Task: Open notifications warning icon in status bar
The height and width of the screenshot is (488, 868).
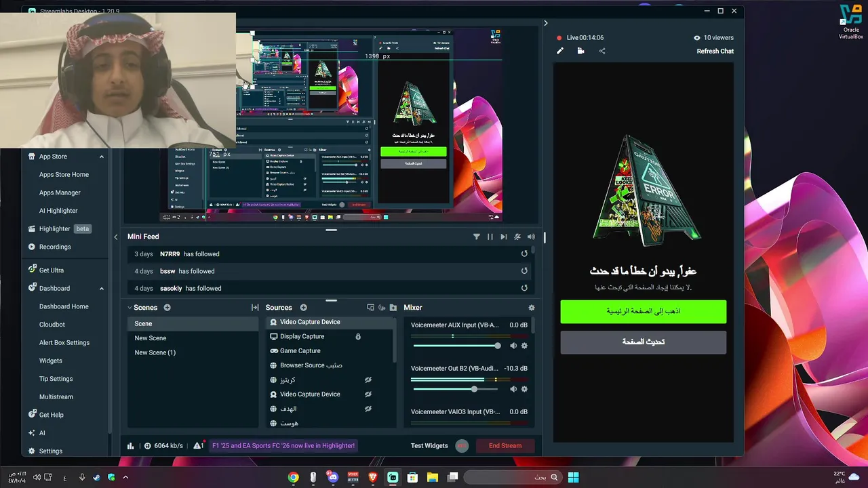Action: coord(199,445)
